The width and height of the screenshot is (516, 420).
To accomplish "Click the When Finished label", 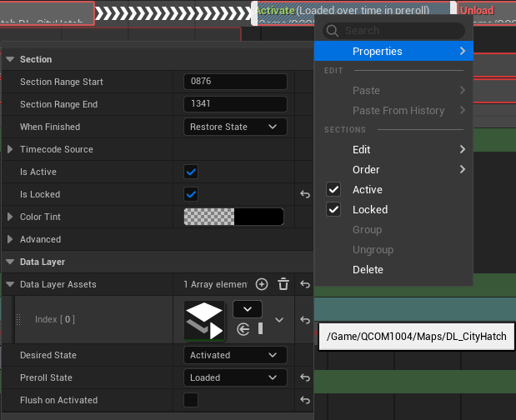I will click(x=50, y=127).
